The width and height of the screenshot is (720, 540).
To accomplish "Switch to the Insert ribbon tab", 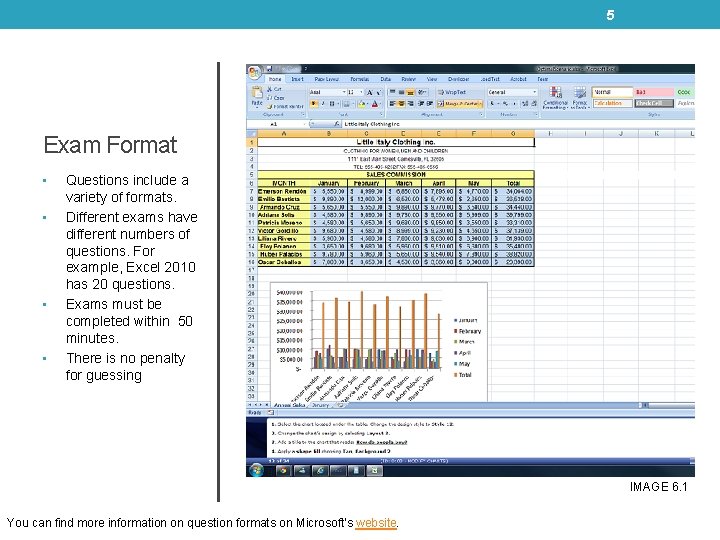I will (297, 79).
